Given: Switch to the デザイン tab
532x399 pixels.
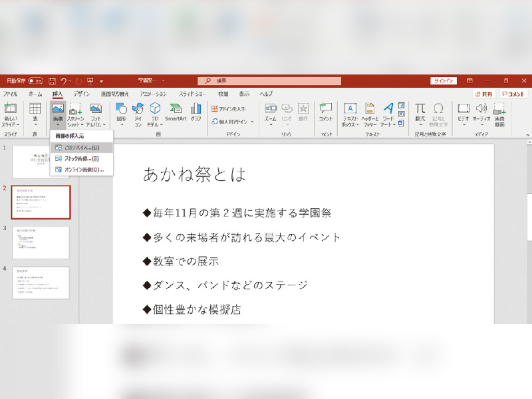Looking at the screenshot, I should 82,94.
